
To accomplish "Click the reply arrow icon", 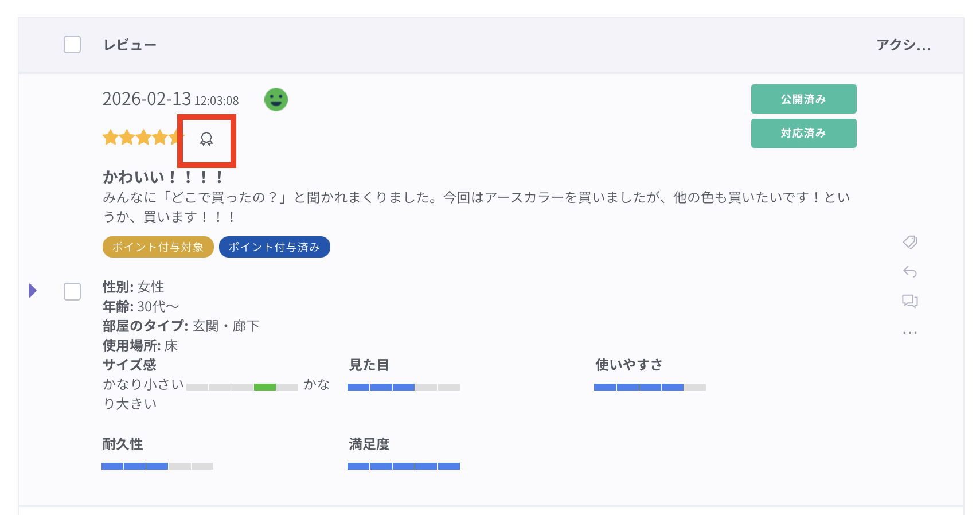I will pyautogui.click(x=910, y=272).
